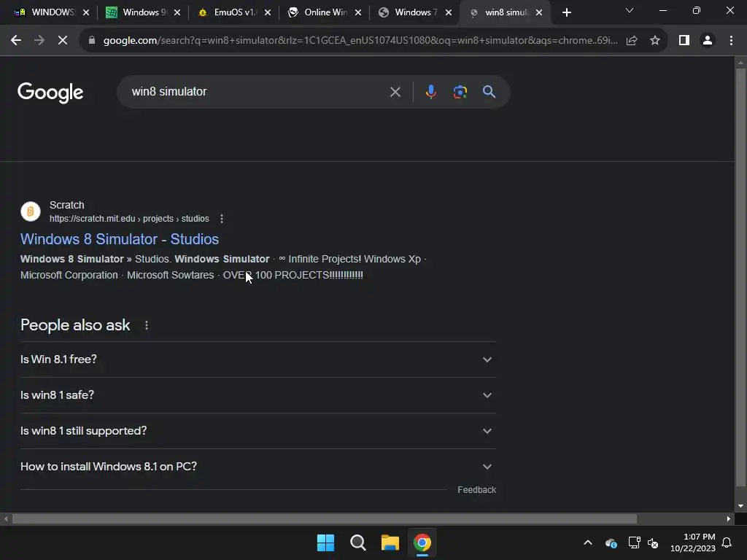This screenshot has width=747, height=560.
Task: Submit search with magnifying glass icon
Action: pyautogui.click(x=489, y=92)
